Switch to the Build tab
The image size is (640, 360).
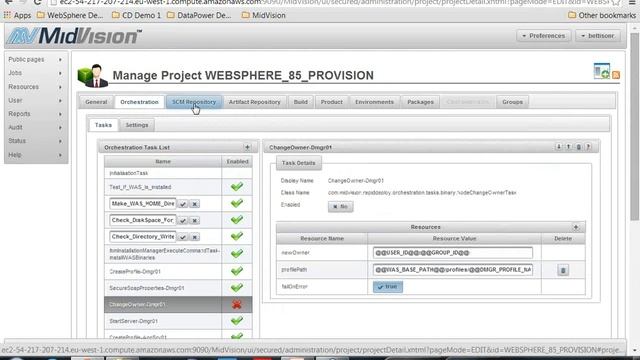click(x=301, y=102)
